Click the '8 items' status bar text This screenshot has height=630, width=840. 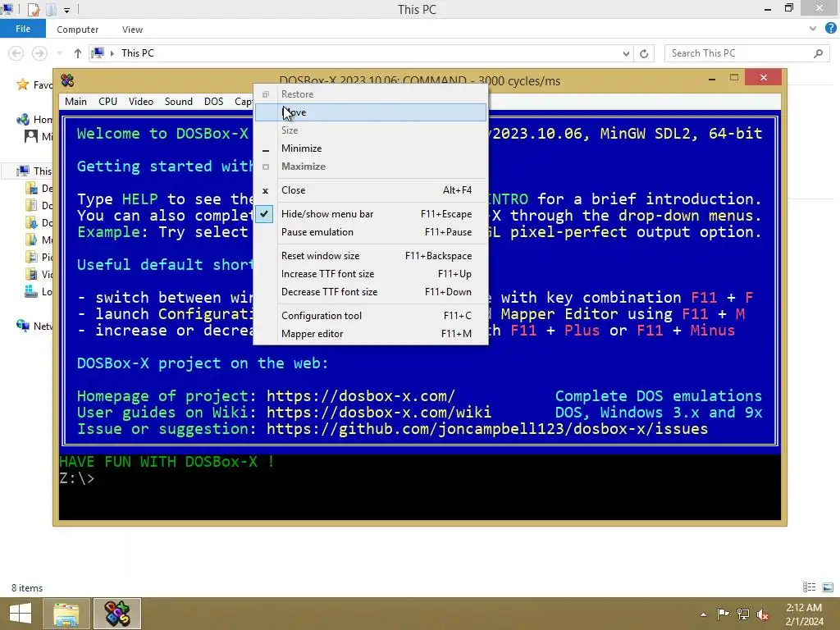(27, 587)
